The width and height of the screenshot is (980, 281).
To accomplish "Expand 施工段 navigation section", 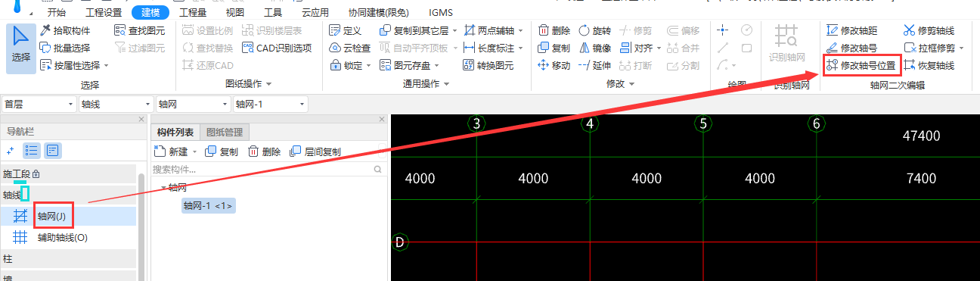I will pyautogui.click(x=68, y=174).
